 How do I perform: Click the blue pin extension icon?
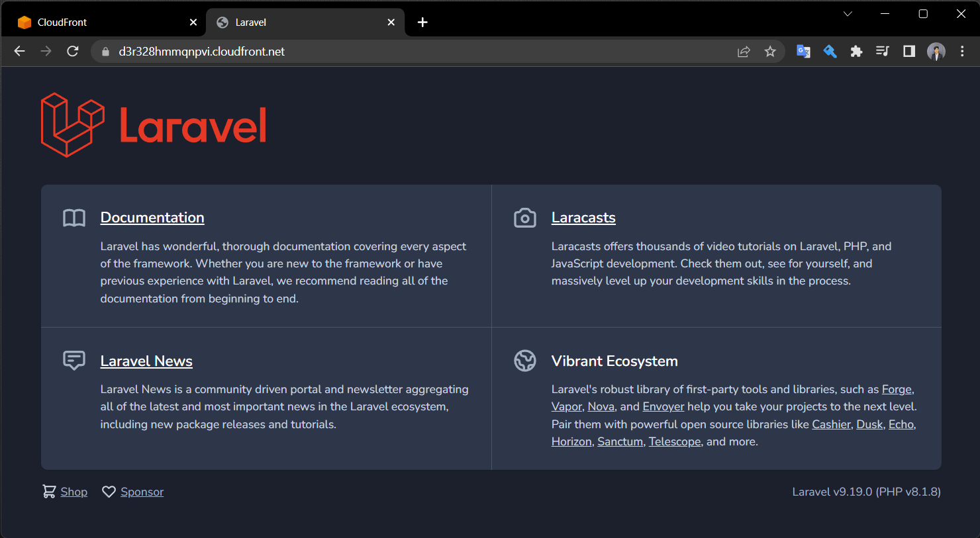pyautogui.click(x=830, y=52)
